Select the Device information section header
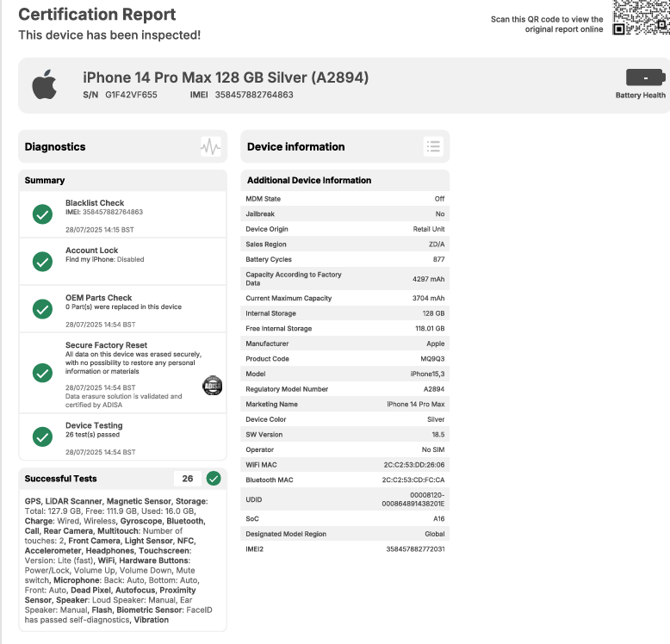Screen dimensions: 670x644 [296, 146]
